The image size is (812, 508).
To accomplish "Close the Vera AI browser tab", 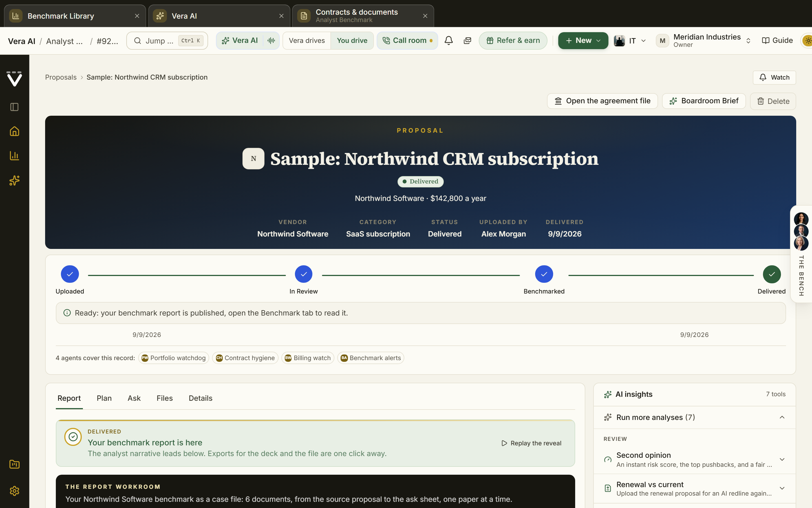I will [x=281, y=16].
